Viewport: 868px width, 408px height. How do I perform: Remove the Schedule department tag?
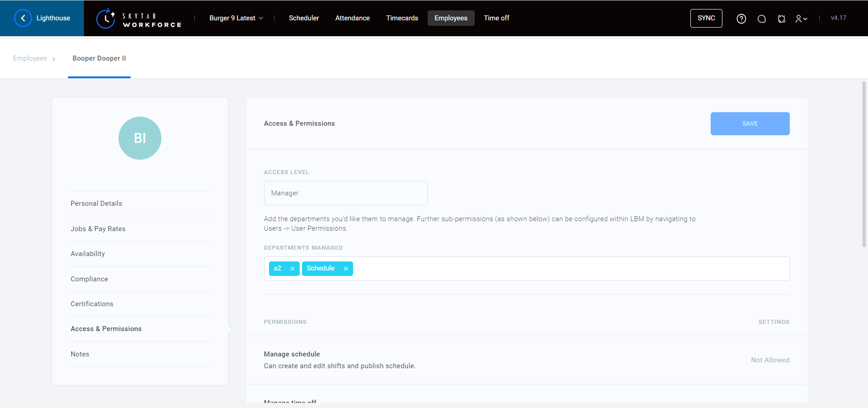346,269
